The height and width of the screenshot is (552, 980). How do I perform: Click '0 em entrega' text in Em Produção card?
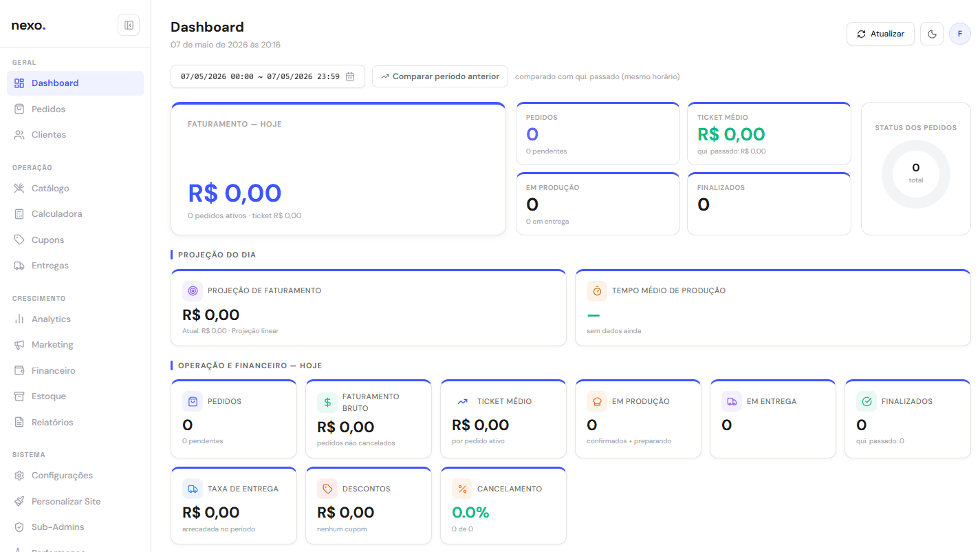[547, 221]
